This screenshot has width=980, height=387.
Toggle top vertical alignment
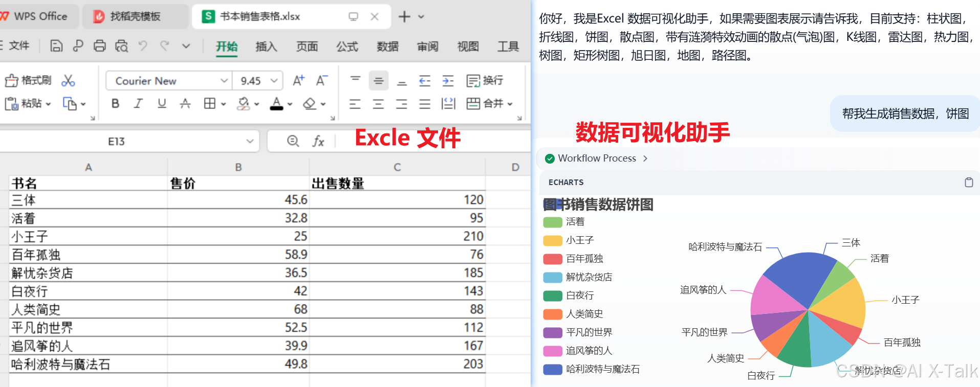[x=355, y=81]
